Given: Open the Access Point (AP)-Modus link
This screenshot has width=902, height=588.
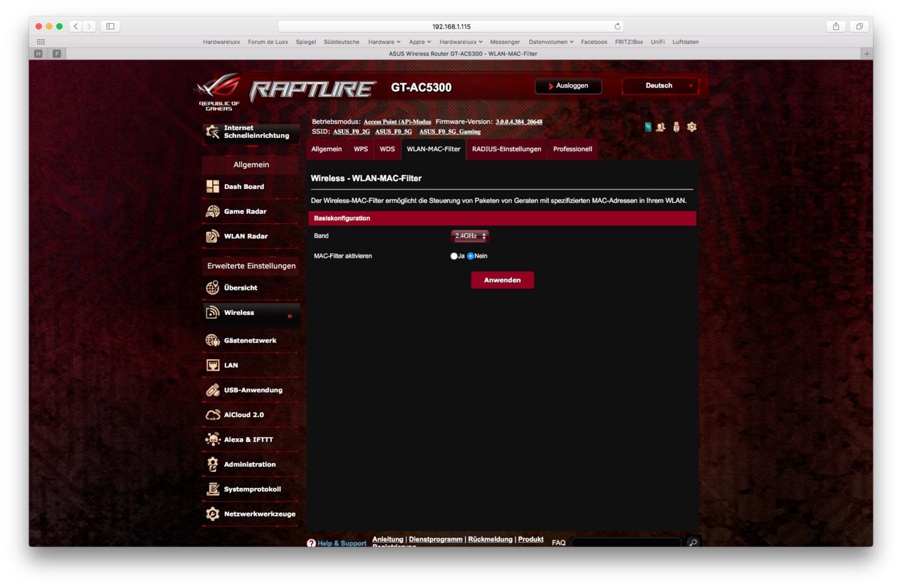Looking at the screenshot, I should click(x=397, y=122).
